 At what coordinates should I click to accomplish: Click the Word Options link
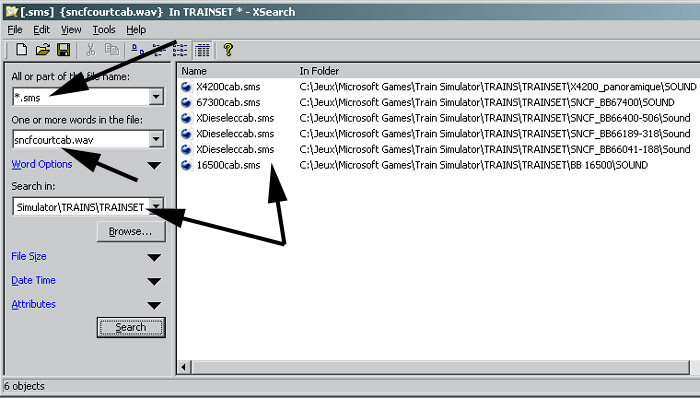[x=42, y=164]
